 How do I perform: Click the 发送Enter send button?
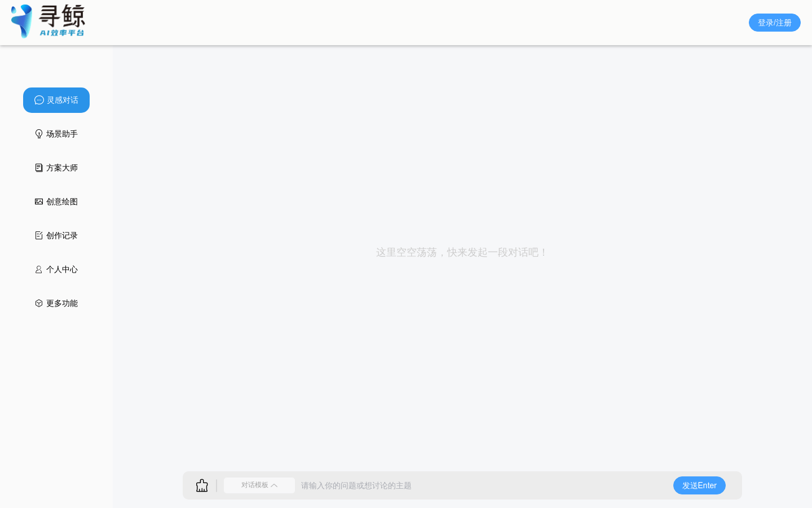[699, 485]
